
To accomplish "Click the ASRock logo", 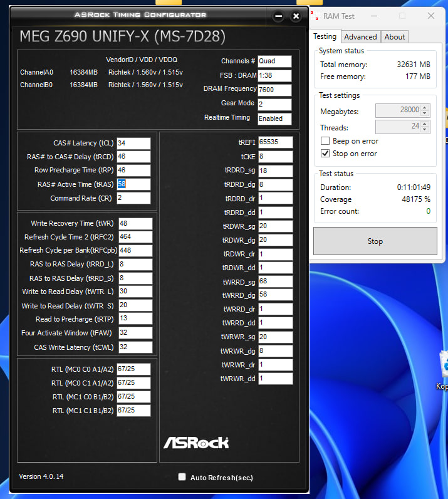I will coord(196,443).
